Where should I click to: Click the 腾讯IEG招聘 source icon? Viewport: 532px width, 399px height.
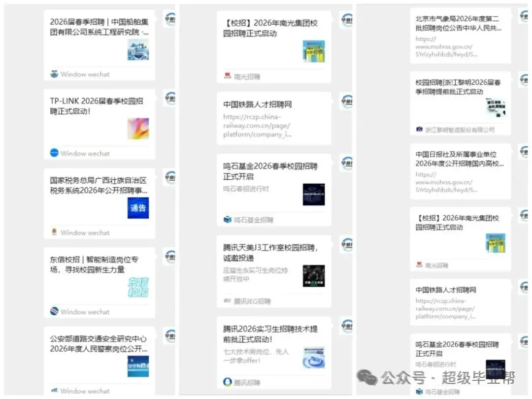pos(227,301)
